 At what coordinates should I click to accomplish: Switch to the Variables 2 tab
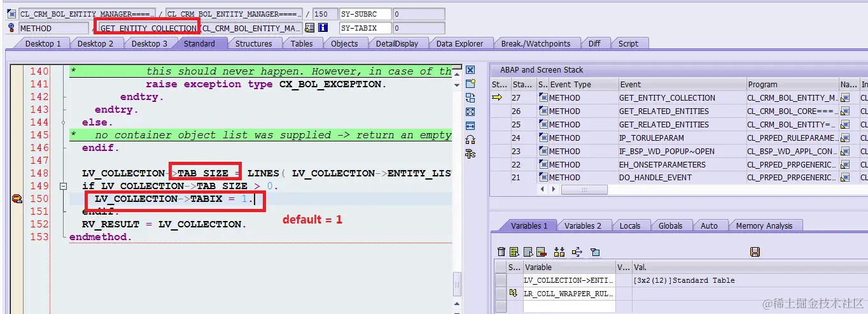click(x=583, y=225)
